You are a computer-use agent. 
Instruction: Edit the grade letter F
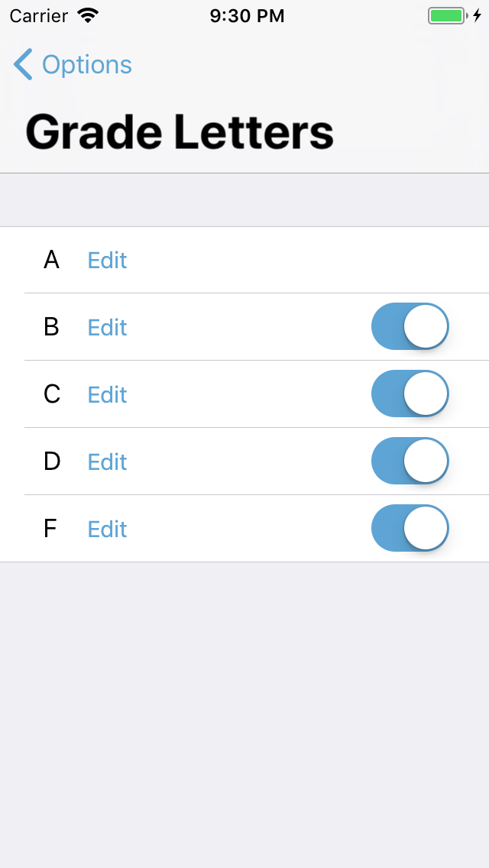point(106,529)
